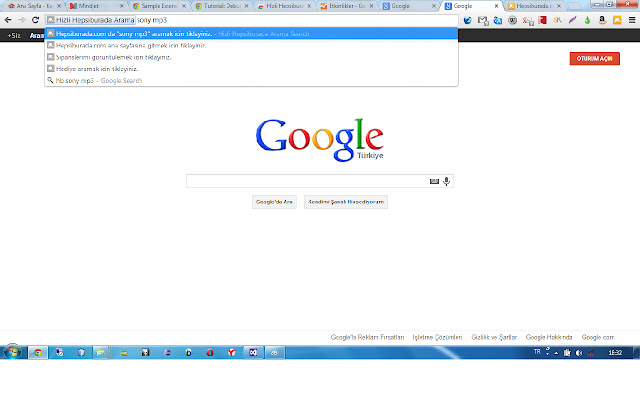
Task: Switch to the Mindjet tab
Action: point(96,6)
